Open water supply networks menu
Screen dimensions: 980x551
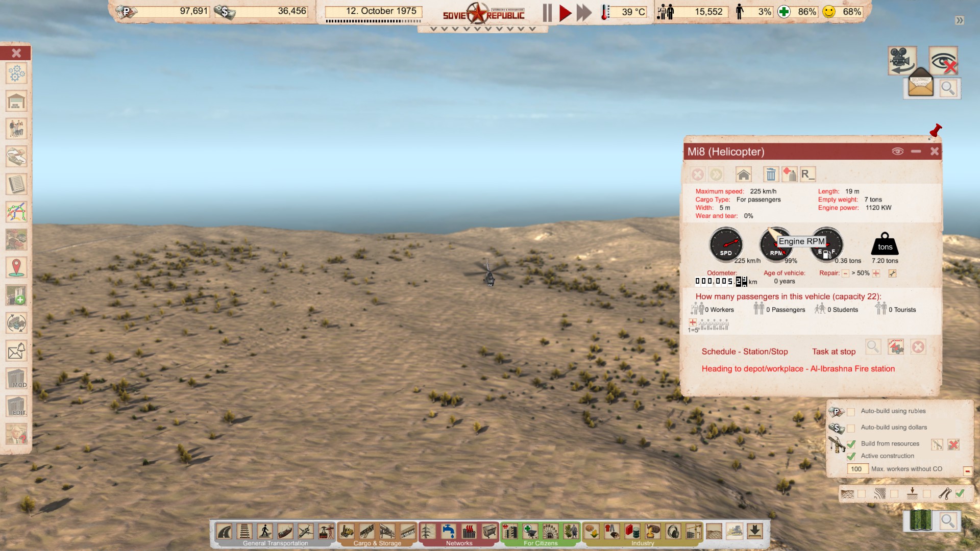coord(449,532)
